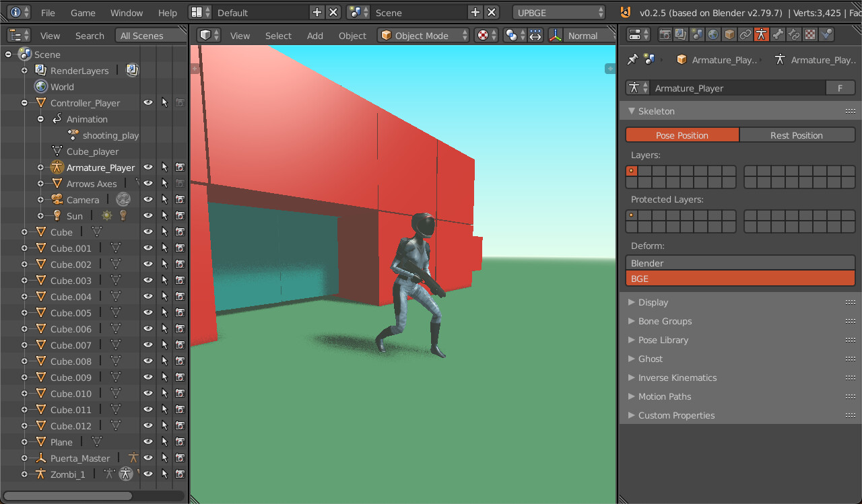Add a new screen layout with plus button

click(x=318, y=12)
